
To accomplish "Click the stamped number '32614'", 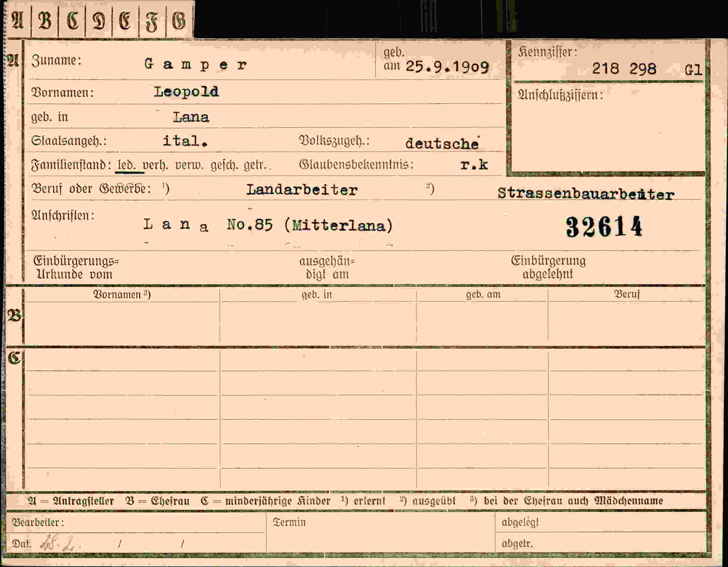I will 604,226.
